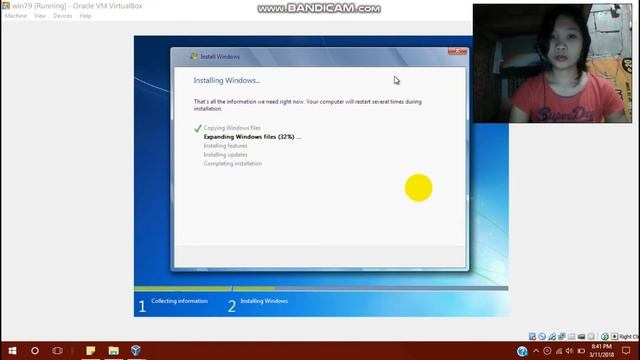The image size is (640, 360).
Task: Click the 'Installing updates' step text
Action: pyautogui.click(x=225, y=155)
